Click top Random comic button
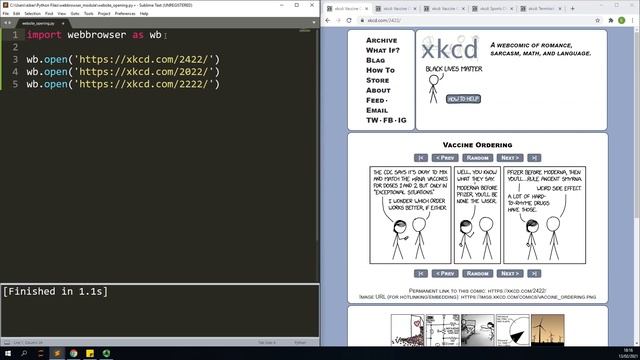Image resolution: width=640 pixels, height=360 pixels. click(478, 158)
